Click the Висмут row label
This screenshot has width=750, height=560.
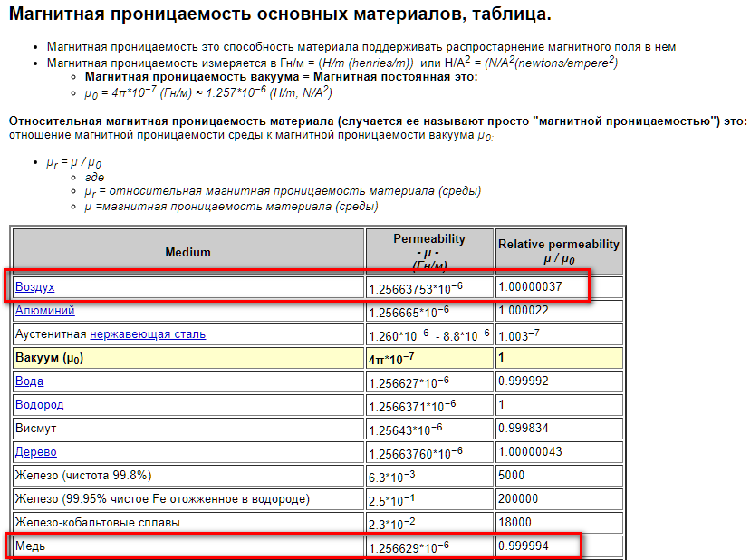coord(36,428)
